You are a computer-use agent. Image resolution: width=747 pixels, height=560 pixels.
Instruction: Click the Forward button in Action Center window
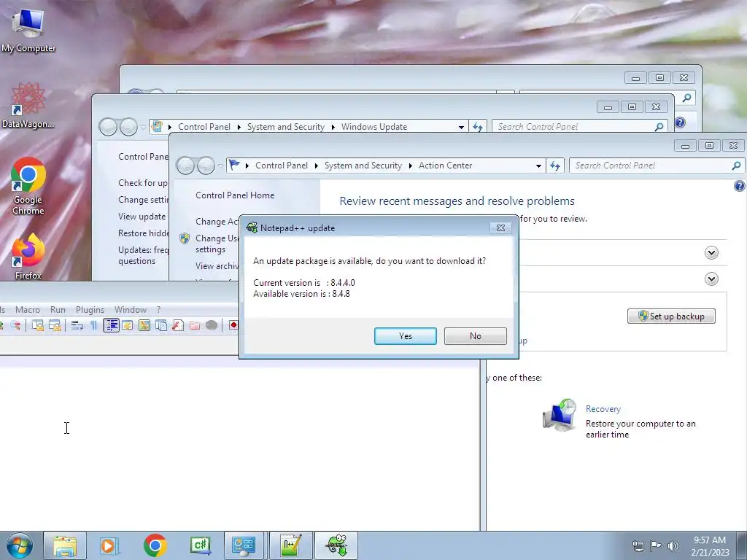tap(206, 166)
